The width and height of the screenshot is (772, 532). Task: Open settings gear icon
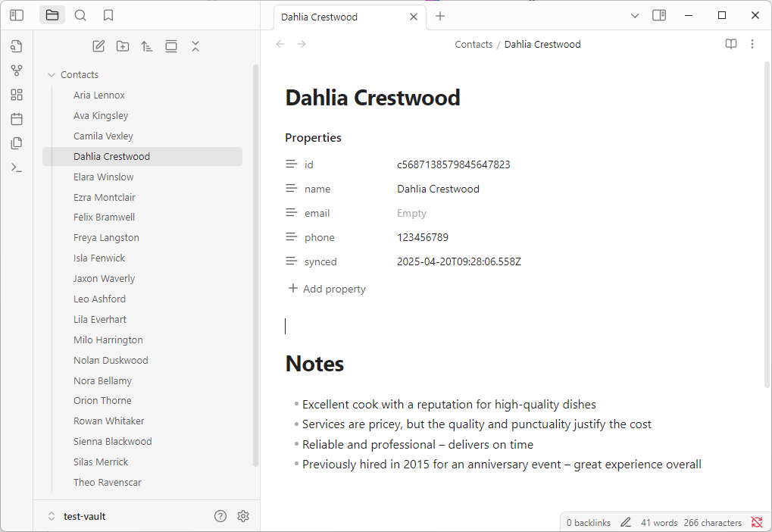pyautogui.click(x=243, y=516)
